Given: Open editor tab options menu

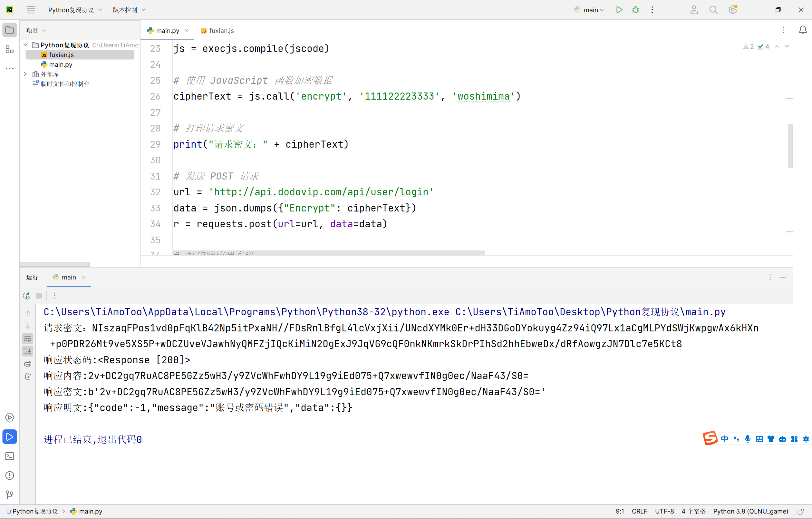Looking at the screenshot, I should tap(784, 30).
